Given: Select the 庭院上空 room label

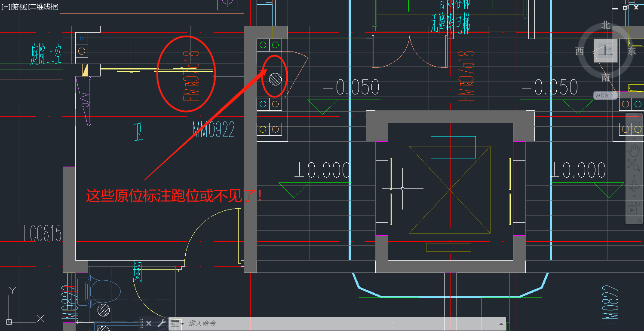Looking at the screenshot, I should (x=46, y=54).
